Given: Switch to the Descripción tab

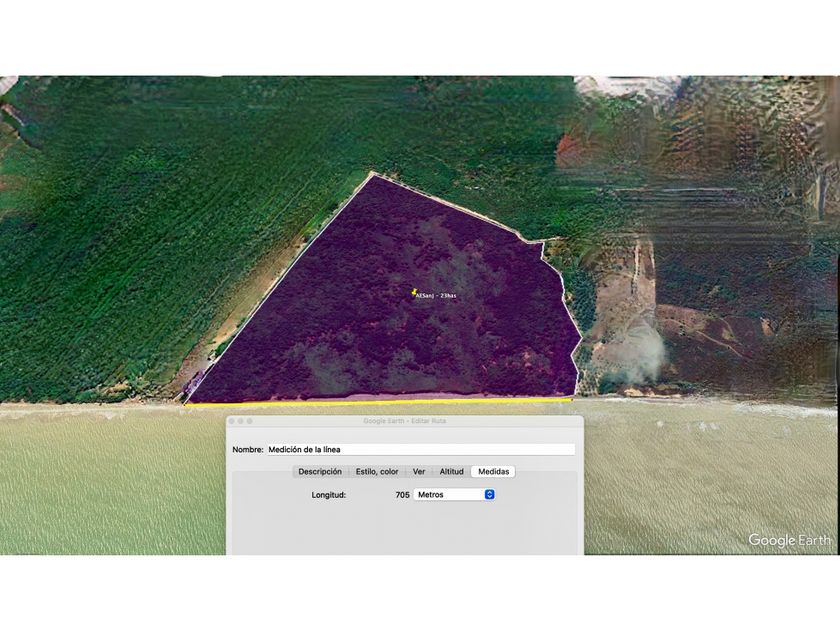Looking at the screenshot, I should 320,471.
